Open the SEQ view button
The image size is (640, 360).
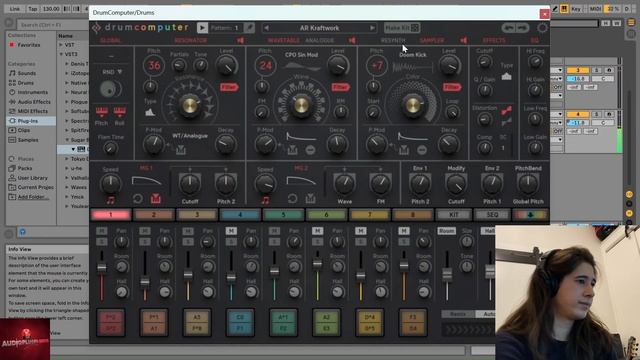[492, 215]
